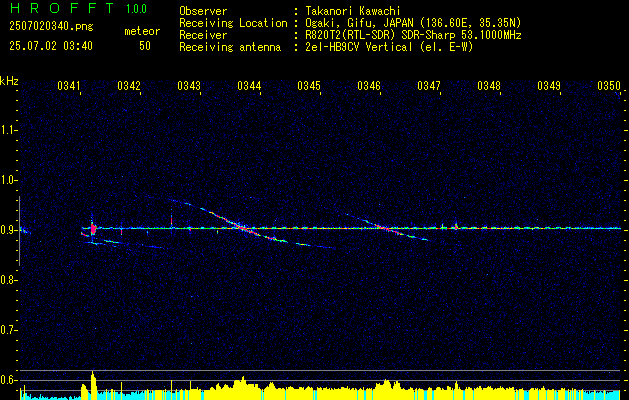Click the 0.8 kHz axis label

pyautogui.click(x=7, y=280)
